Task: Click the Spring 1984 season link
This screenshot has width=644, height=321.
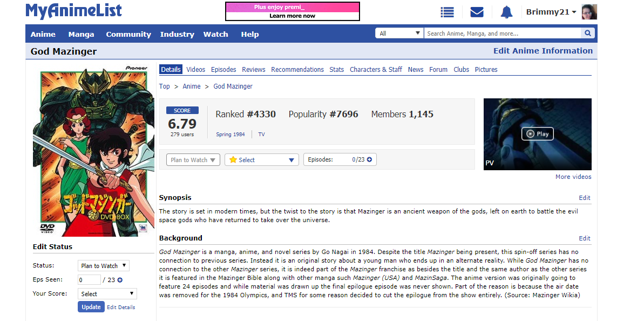Action: 231,135
